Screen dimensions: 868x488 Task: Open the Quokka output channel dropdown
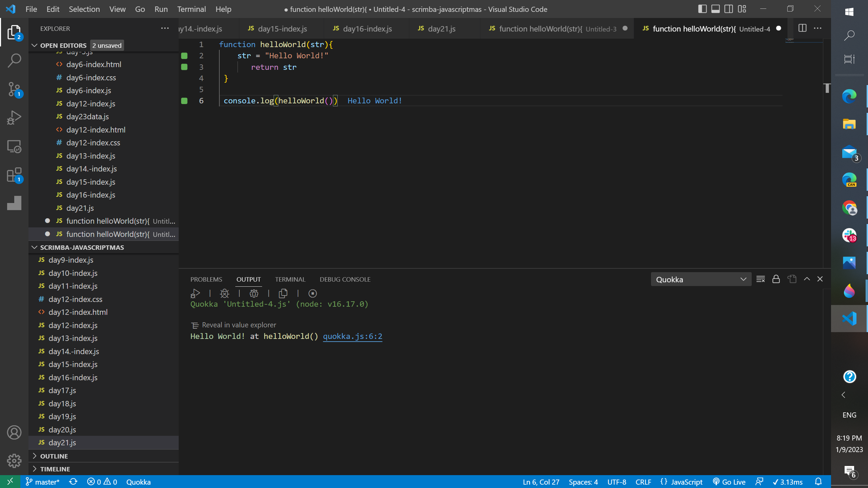point(701,279)
